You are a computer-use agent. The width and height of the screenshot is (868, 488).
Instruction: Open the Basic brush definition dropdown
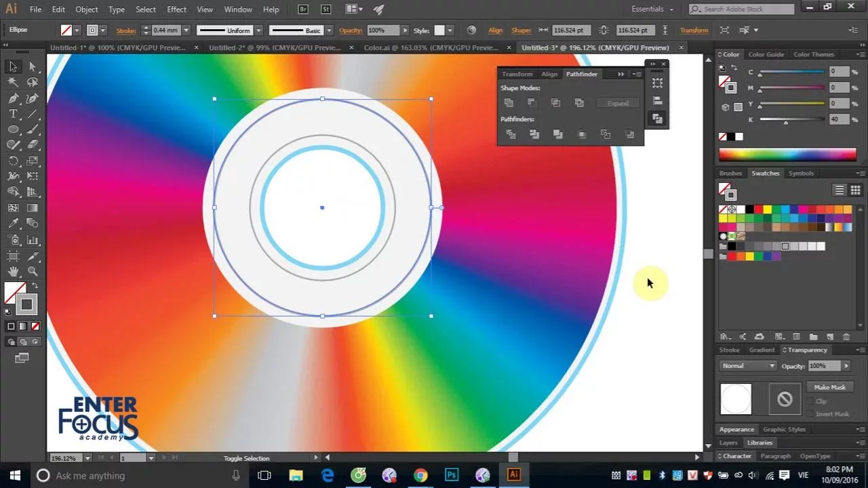pyautogui.click(x=330, y=30)
